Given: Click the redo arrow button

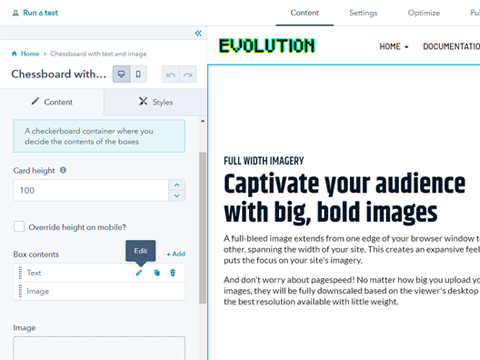Looking at the screenshot, I should click(188, 74).
